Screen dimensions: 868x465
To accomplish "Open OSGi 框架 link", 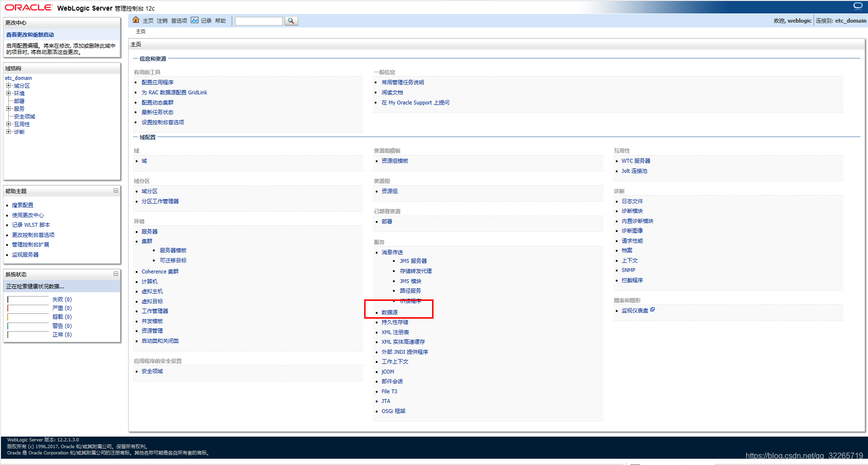I will tap(393, 411).
